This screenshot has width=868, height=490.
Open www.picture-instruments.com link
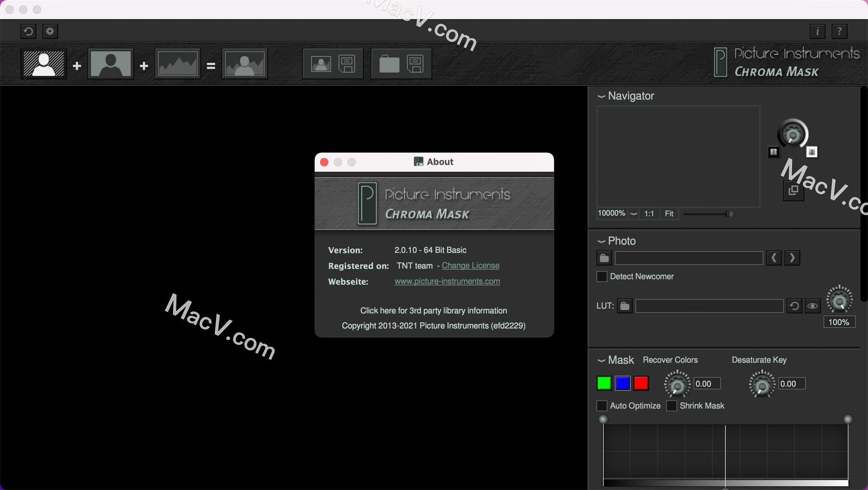click(447, 281)
